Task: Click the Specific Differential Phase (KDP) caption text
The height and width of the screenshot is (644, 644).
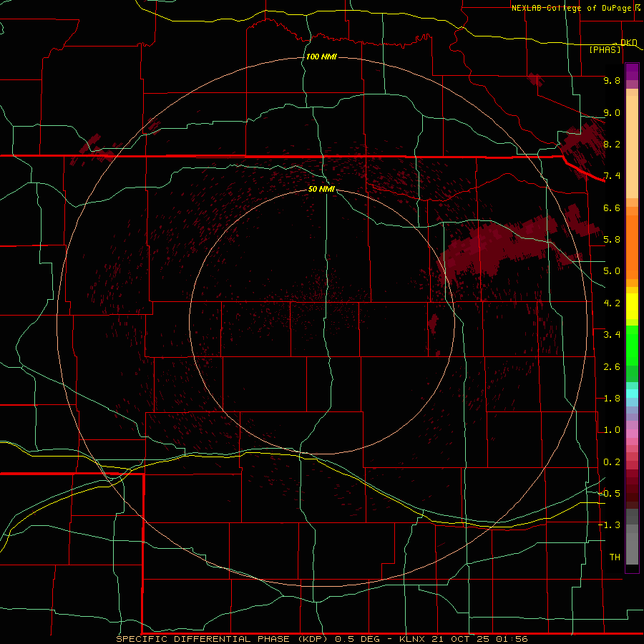Action: [x=222, y=639]
